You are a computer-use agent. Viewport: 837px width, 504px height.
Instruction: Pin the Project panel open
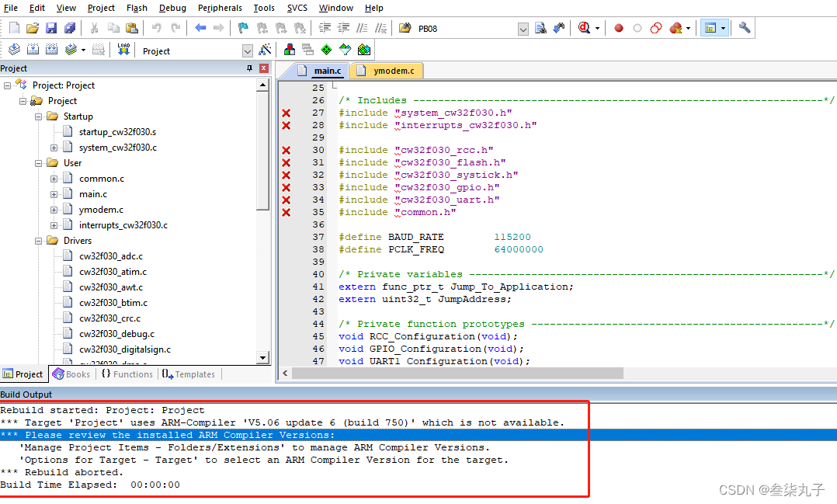click(x=248, y=68)
